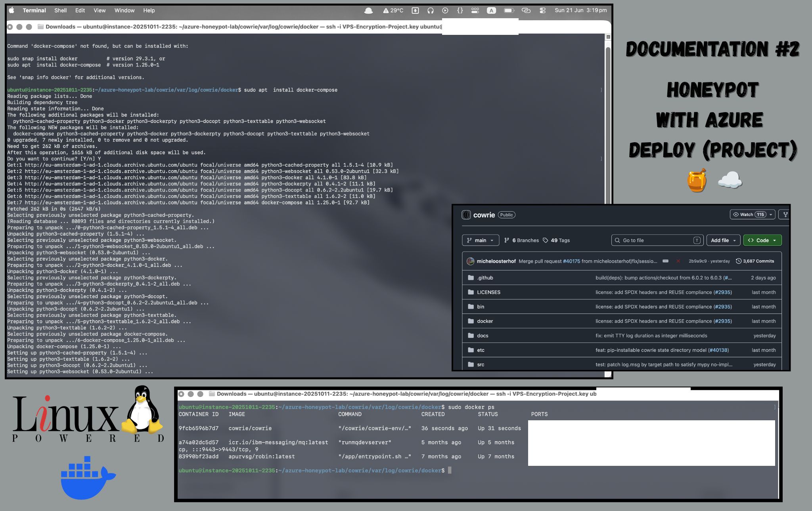Screen dimensions: 812x511
Task: Open commit hash 2b9a9c9
Action: [697, 261]
